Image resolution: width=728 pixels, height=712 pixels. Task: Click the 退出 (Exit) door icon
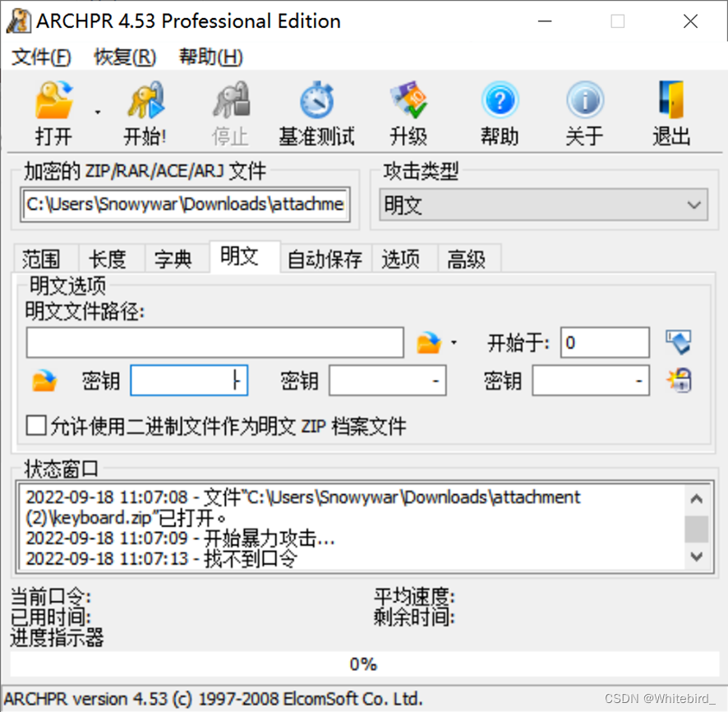pyautogui.click(x=671, y=99)
